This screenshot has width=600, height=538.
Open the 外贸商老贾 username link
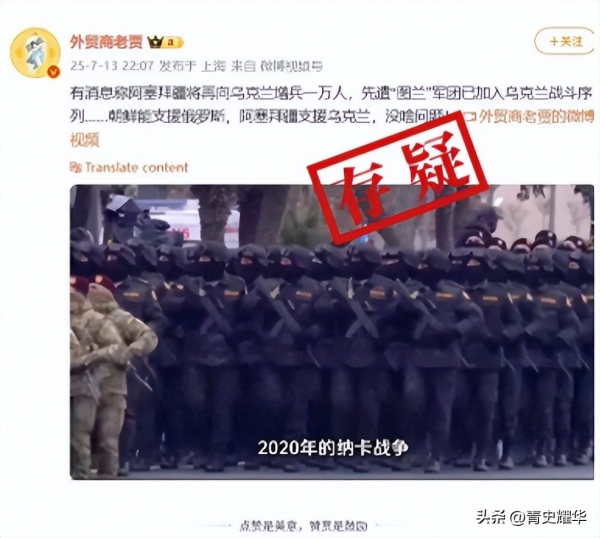pyautogui.click(x=106, y=42)
